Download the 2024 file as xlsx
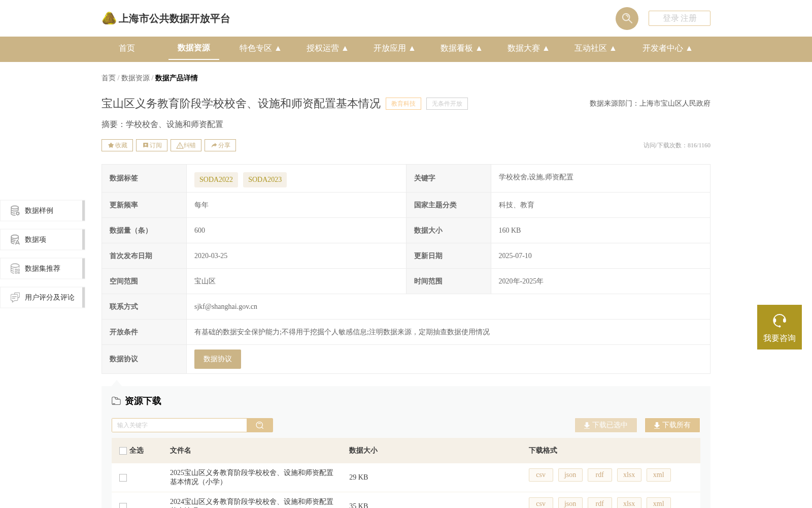Viewport: 812px width, 508px height. (629, 503)
